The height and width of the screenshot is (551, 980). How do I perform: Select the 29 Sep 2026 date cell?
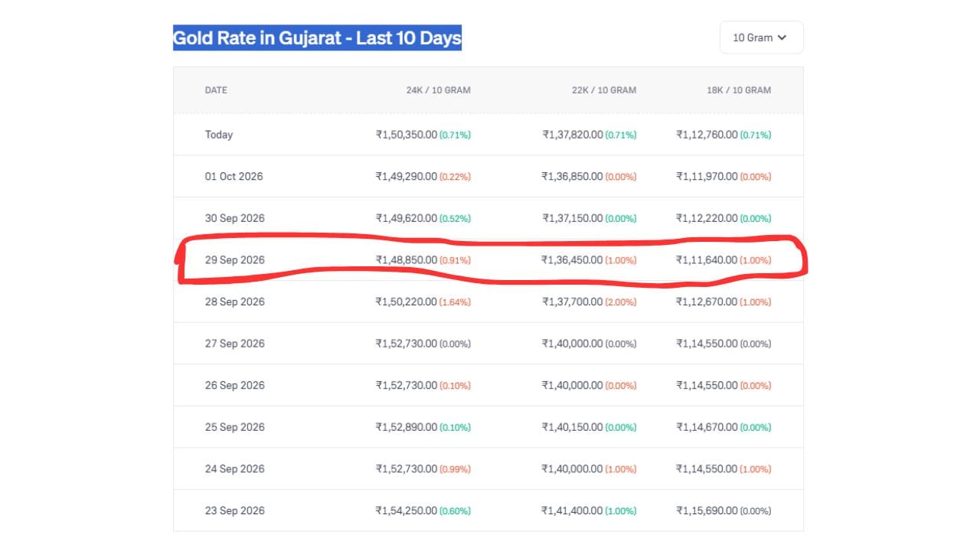click(234, 260)
